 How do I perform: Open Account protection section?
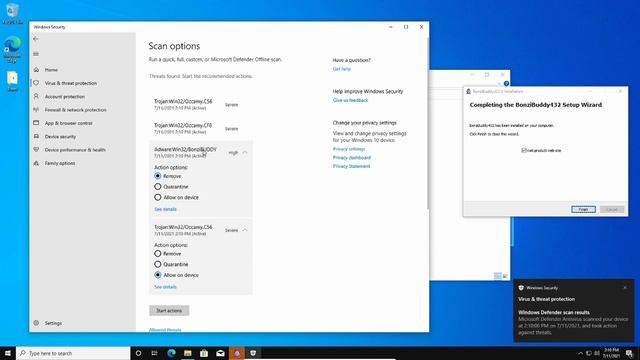point(64,96)
